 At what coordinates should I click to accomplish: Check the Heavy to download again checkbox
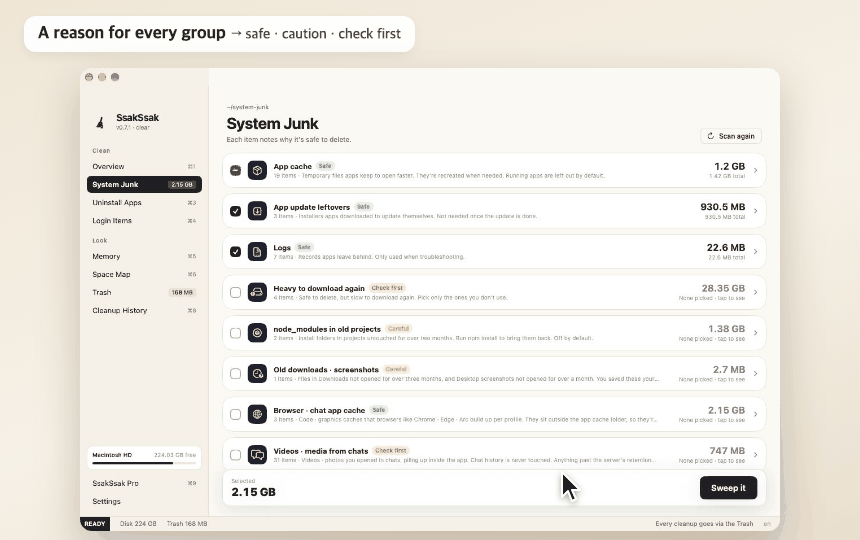coord(235,292)
